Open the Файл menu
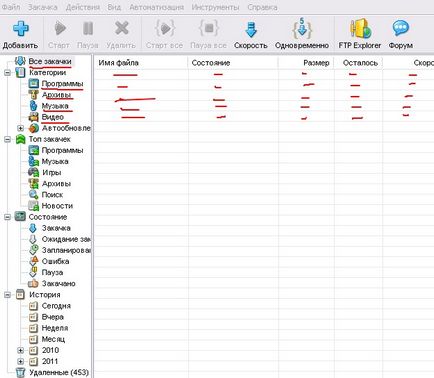 click(11, 7)
